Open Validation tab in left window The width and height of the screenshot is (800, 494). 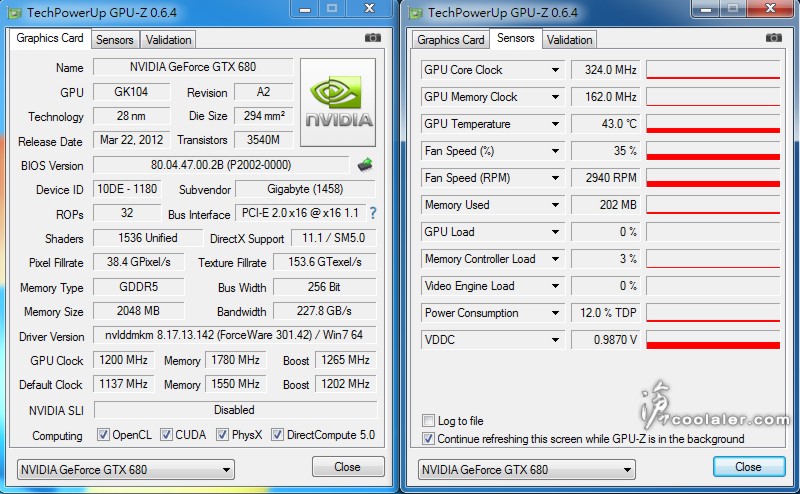point(168,40)
